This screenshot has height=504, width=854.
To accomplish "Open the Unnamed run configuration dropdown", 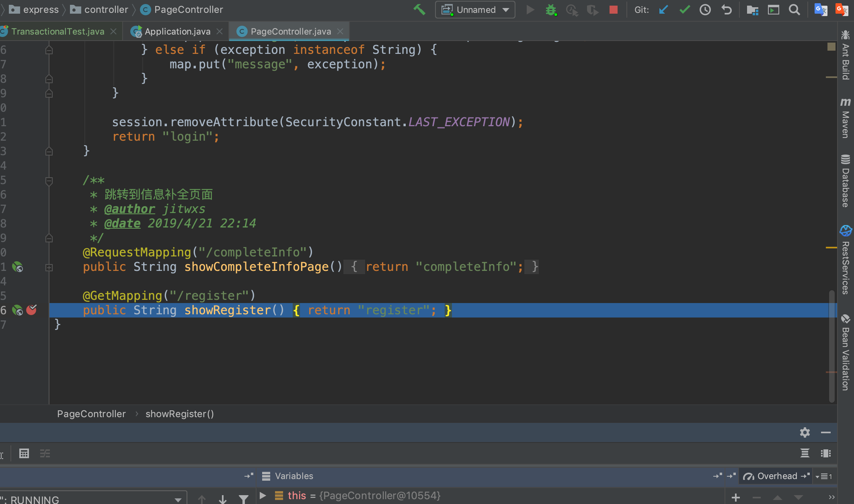I will tap(475, 10).
